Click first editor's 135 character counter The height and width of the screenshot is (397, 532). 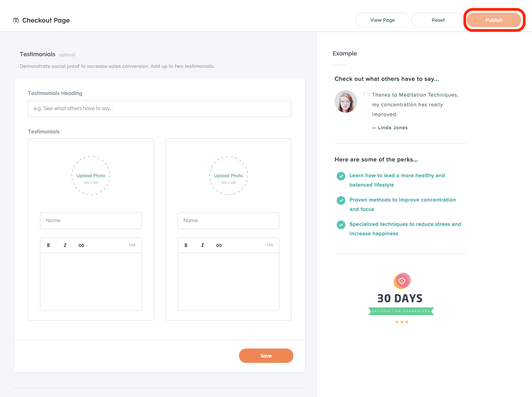132,245
